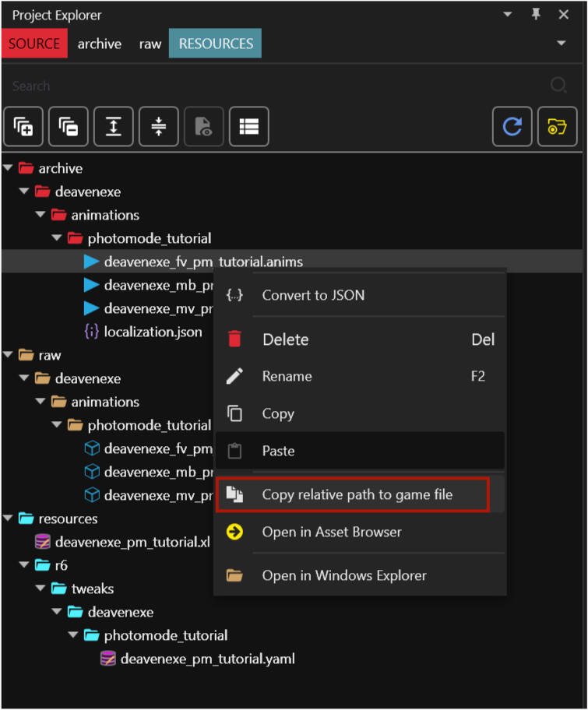Collapse the r6 folder under resources
588x710 pixels.
[x=24, y=565]
